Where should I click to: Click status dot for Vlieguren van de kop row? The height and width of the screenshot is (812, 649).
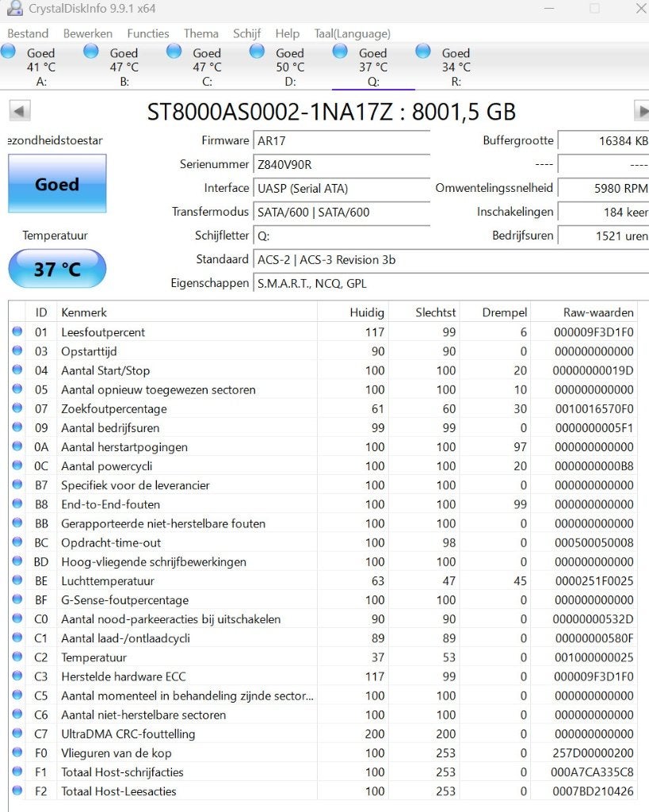coord(17,753)
